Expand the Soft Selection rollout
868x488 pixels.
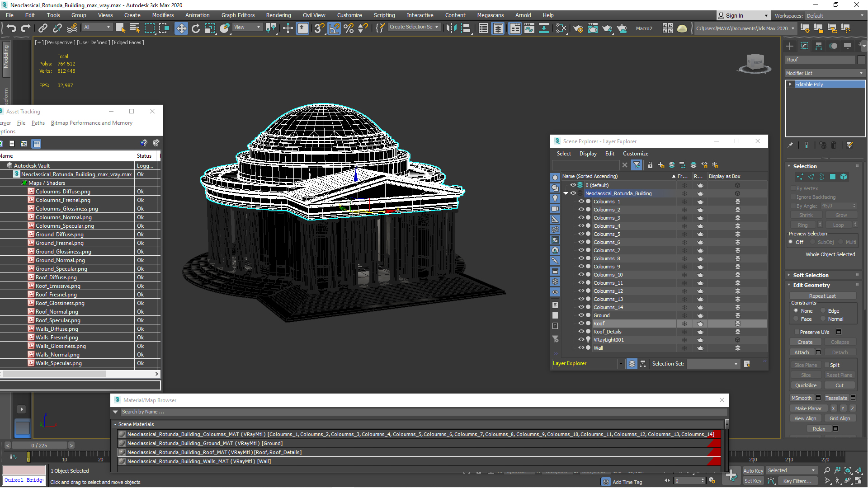tap(811, 275)
